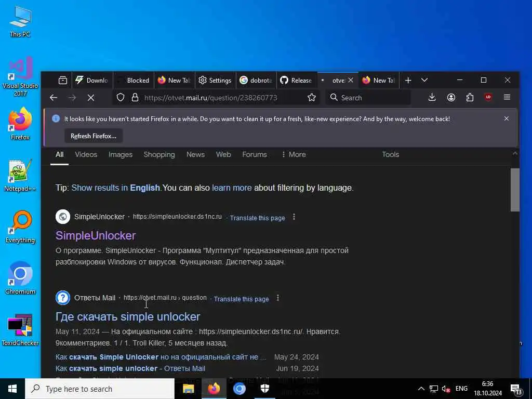The height and width of the screenshot is (399, 532).
Task: Open the extensions puzzle icon
Action: tap(470, 97)
